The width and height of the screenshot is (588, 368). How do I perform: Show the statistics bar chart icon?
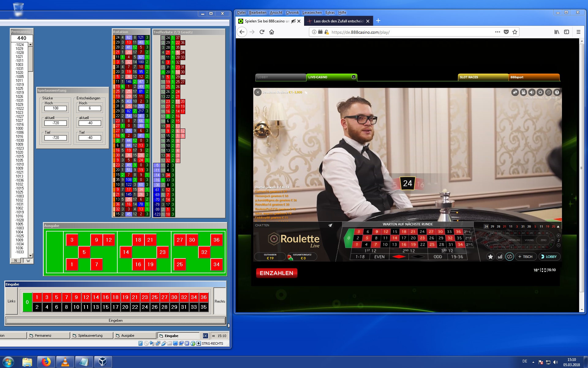500,257
